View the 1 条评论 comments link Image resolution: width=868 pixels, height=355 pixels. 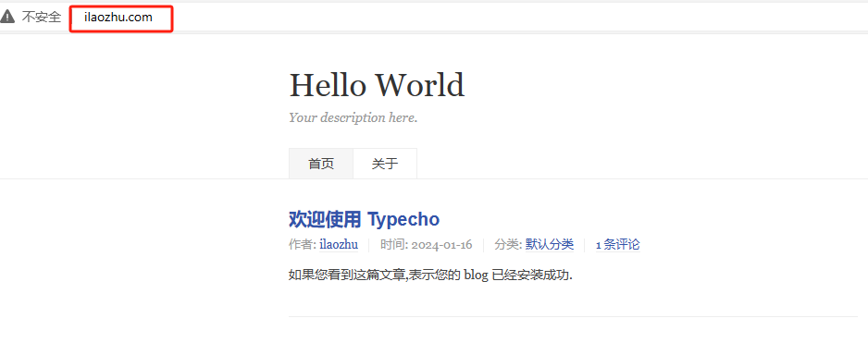[x=618, y=244]
